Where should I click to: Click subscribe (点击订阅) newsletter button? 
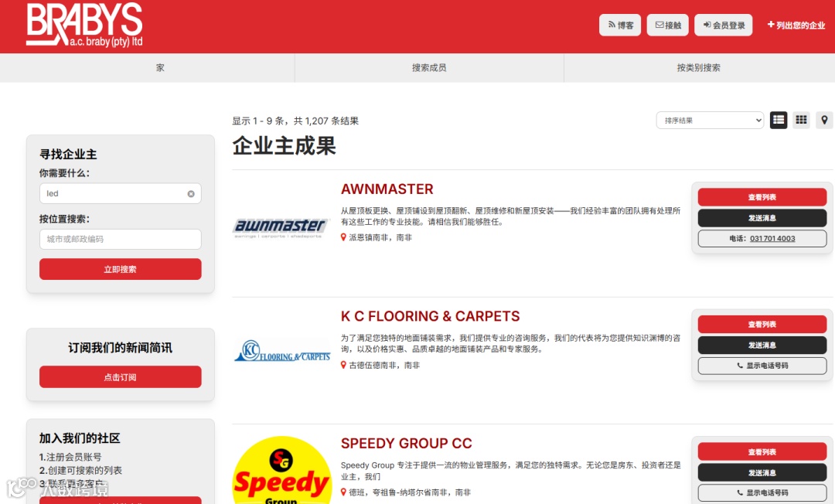121,376
